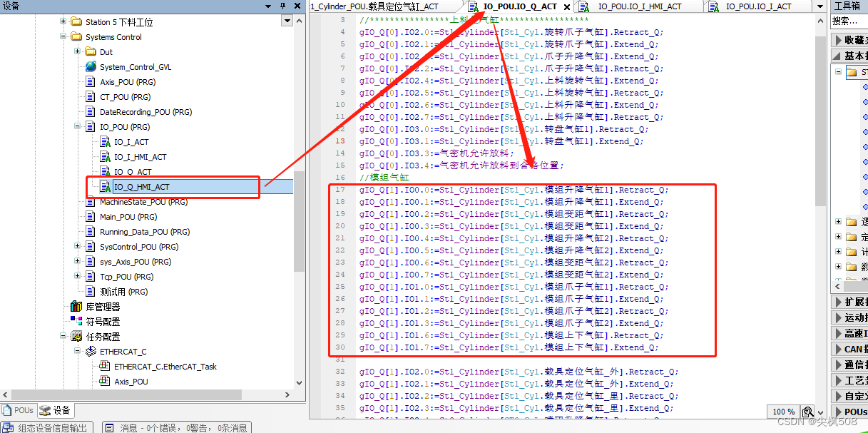Expand the CAN toolbox category
Image resolution: width=868 pixels, height=433 pixels.
point(839,349)
